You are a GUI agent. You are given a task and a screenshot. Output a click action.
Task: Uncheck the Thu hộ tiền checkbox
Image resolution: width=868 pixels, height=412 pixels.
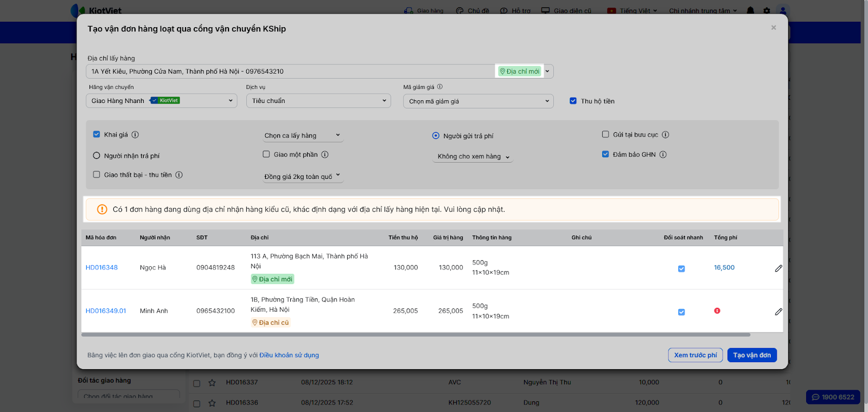click(x=573, y=101)
